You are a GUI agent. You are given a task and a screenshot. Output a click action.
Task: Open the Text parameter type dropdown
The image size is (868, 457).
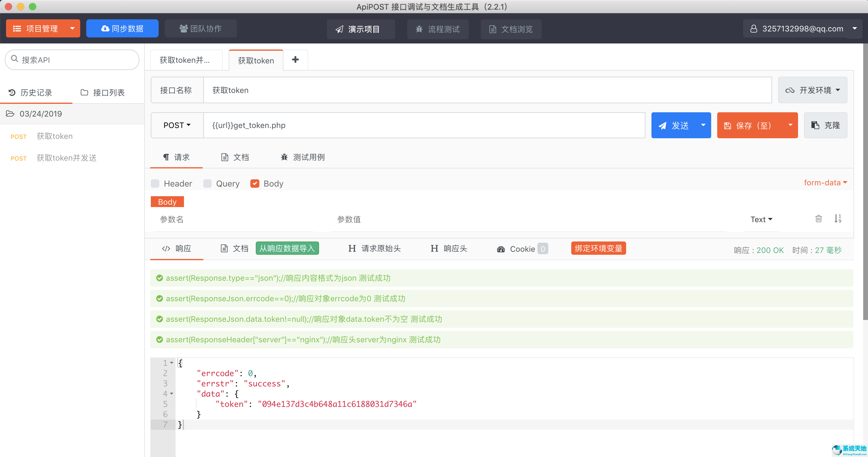761,219
